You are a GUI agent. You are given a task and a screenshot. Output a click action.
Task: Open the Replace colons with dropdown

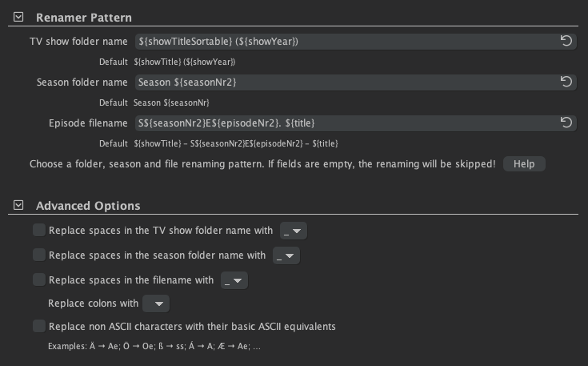pos(156,304)
